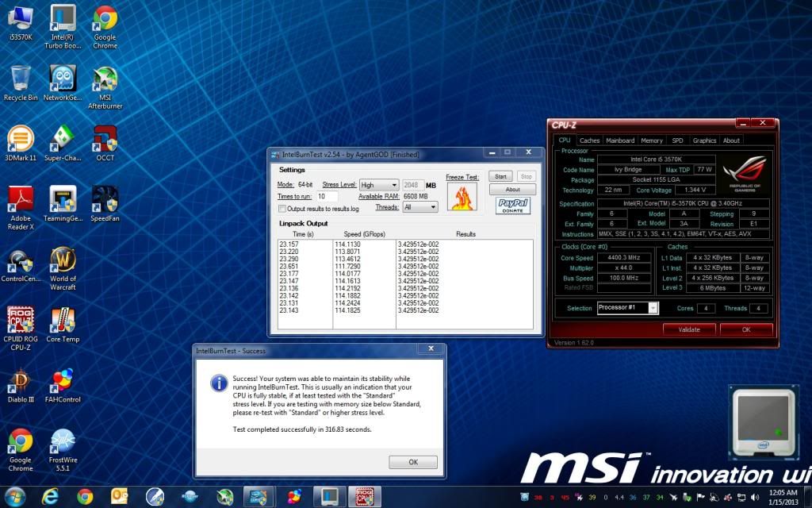Switch to the Caches tab in CPU-Z
This screenshot has width=812, height=508.
click(589, 140)
